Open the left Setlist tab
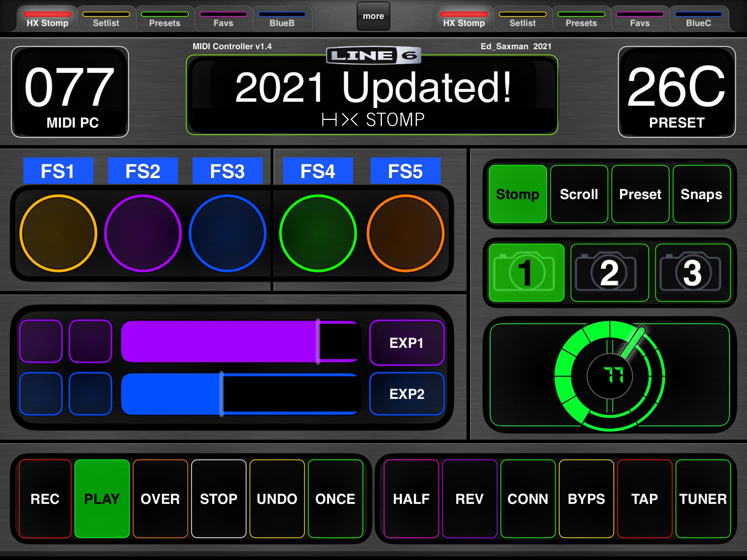Image resolution: width=747 pixels, height=560 pixels. tap(106, 19)
